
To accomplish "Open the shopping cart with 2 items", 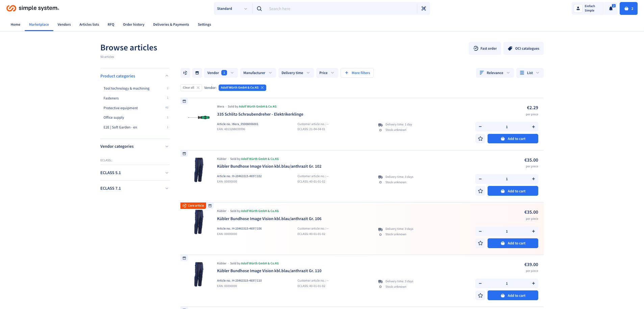I will [628, 8].
